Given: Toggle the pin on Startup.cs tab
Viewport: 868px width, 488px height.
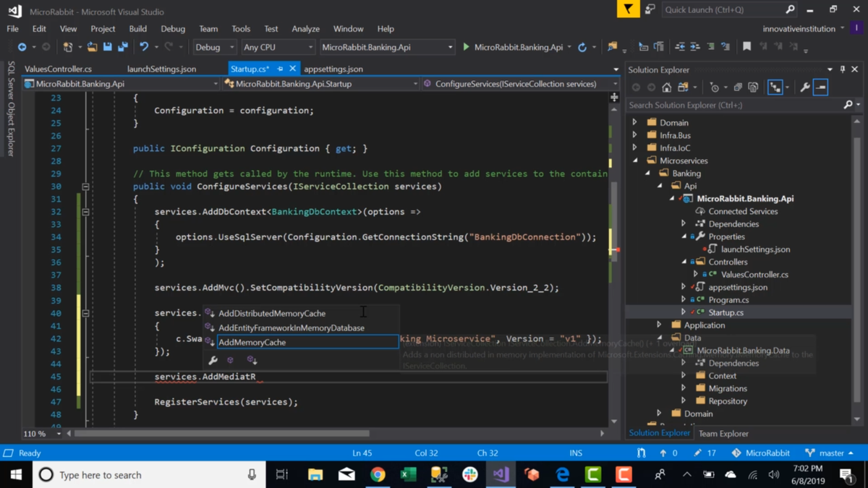Looking at the screenshot, I should pyautogui.click(x=280, y=69).
